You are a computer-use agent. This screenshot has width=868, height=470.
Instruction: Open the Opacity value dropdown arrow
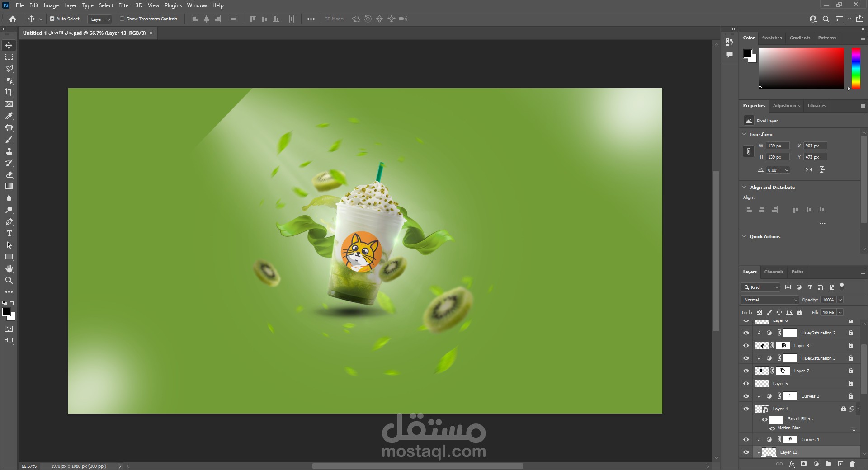click(840, 300)
